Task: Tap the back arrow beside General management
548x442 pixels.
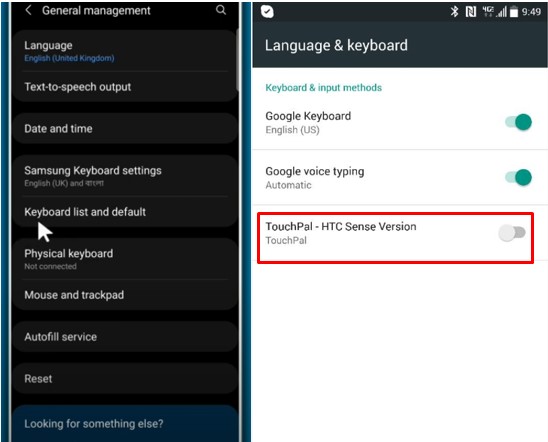Action: coord(29,10)
